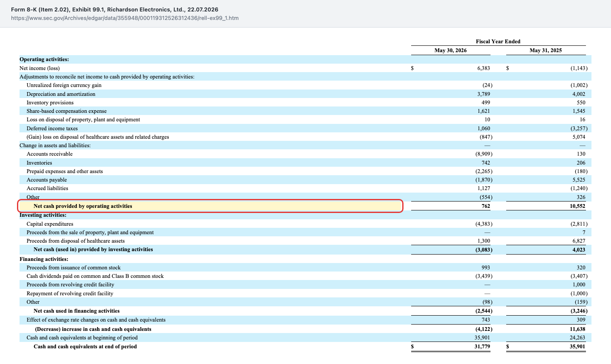This screenshot has width=611, height=364.
Task: Select common stock issuance value 993
Action: click(x=486, y=268)
